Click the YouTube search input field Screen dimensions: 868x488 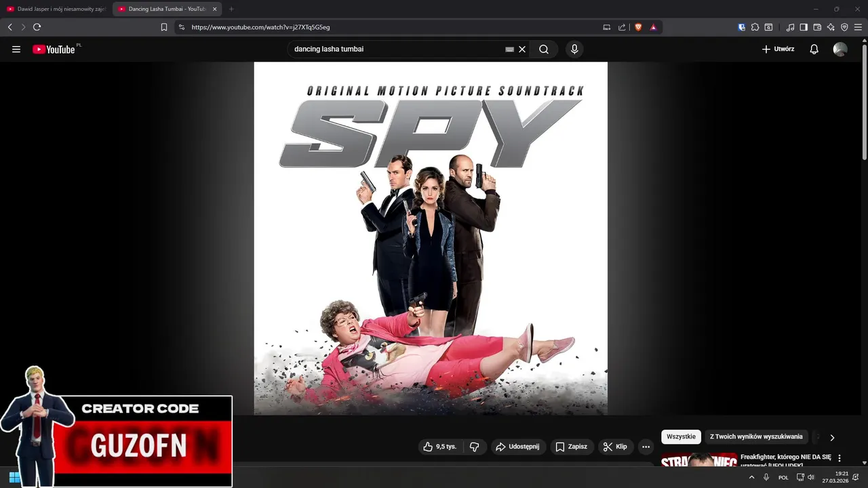pos(397,49)
